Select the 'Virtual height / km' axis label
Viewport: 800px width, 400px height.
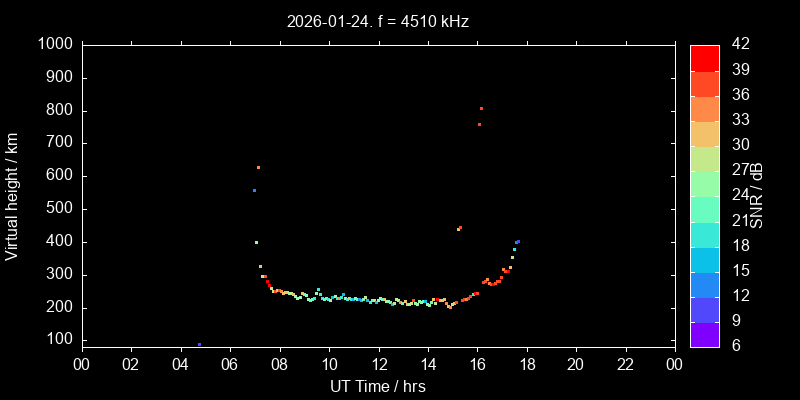pyautogui.click(x=12, y=195)
